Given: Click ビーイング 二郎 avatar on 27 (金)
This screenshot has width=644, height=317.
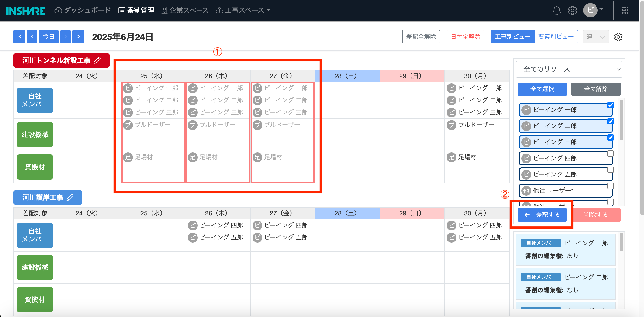Looking at the screenshot, I should [257, 100].
